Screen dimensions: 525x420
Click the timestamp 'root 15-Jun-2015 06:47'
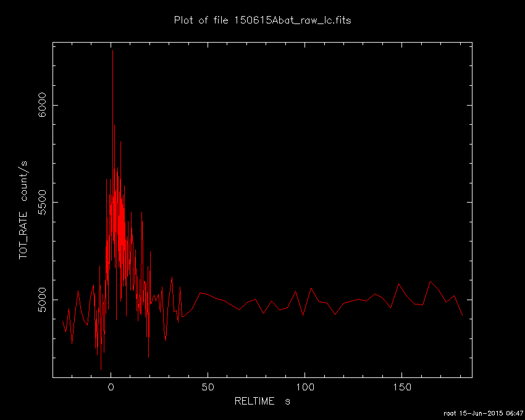483,413
